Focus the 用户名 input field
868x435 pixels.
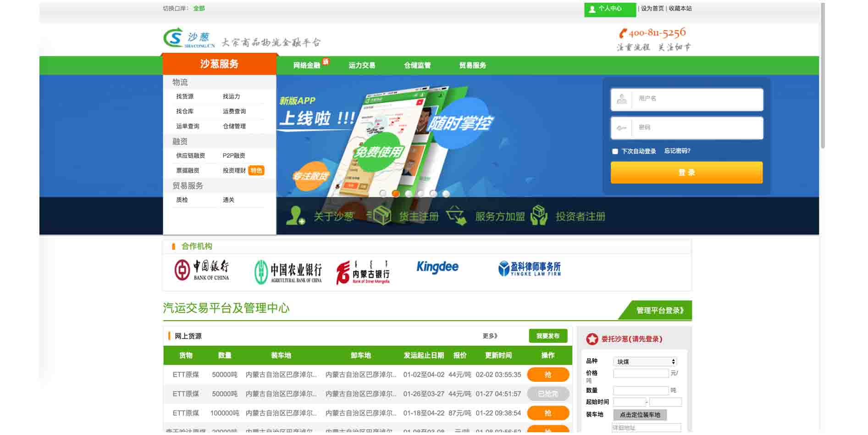(697, 99)
